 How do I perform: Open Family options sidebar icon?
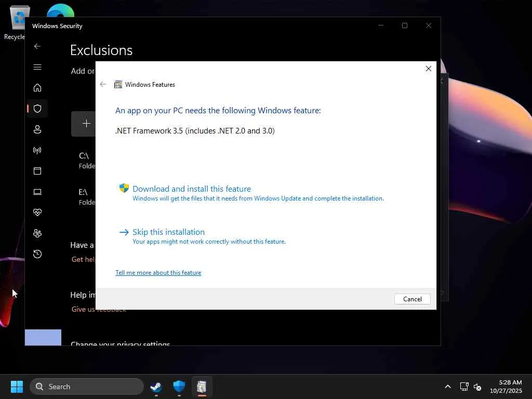point(37,233)
